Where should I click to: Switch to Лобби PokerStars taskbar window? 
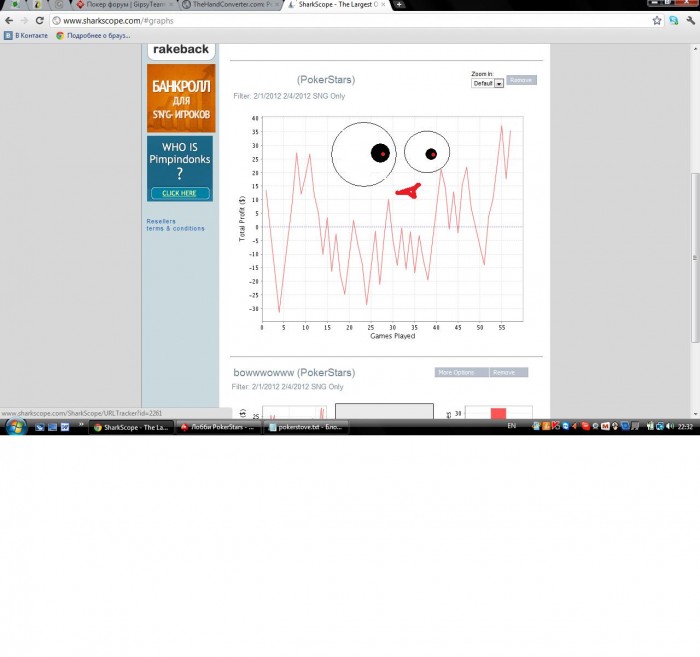click(x=218, y=427)
